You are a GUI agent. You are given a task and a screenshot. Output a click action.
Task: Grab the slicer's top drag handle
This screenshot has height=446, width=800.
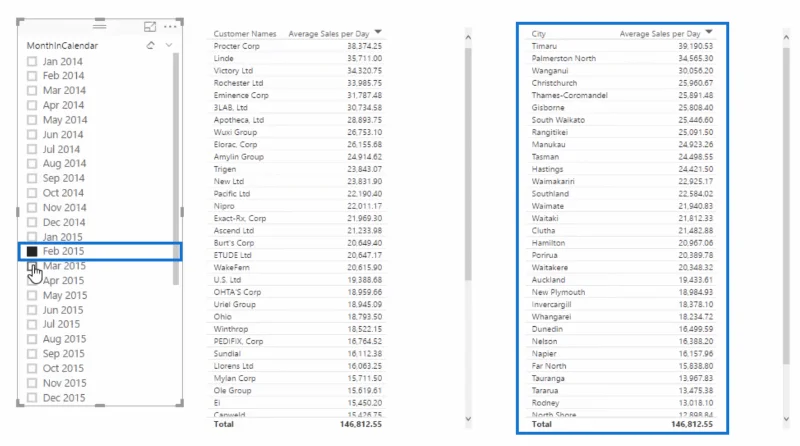99,26
